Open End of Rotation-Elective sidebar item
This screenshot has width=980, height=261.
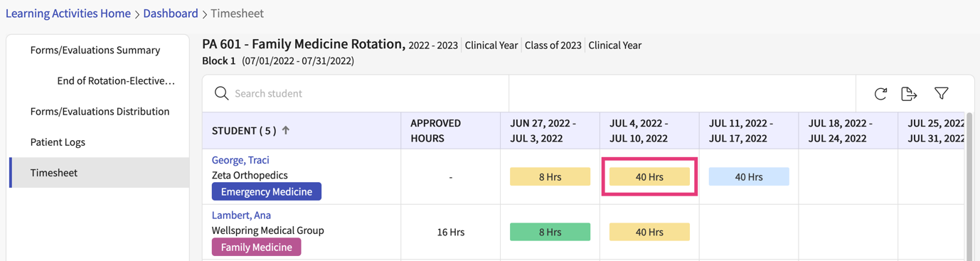[x=116, y=80]
